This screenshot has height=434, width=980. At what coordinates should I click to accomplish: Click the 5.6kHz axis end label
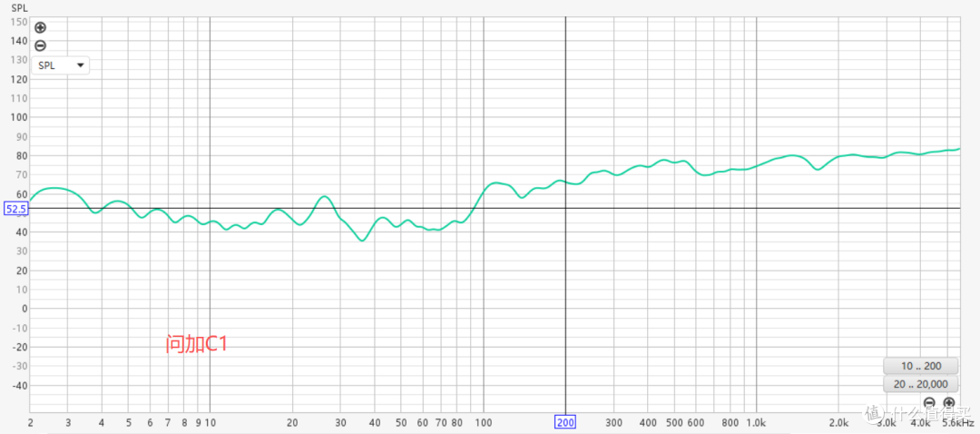click(x=959, y=423)
